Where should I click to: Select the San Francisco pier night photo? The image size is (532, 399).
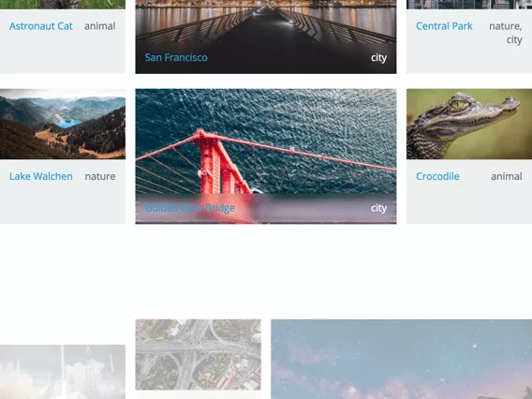(266, 22)
